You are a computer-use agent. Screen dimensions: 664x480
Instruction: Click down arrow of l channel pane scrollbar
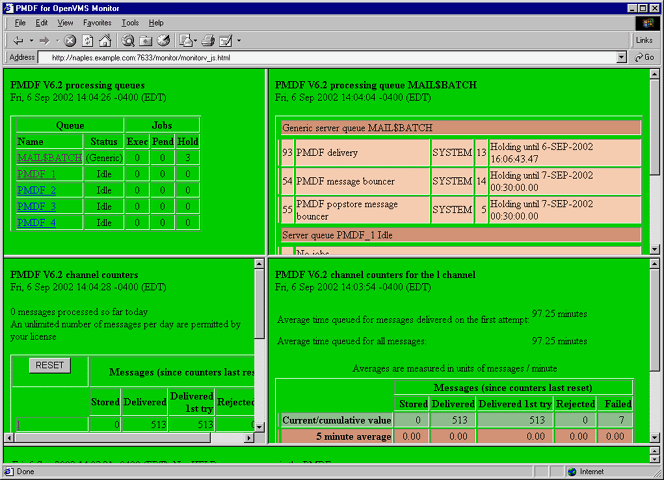654,438
